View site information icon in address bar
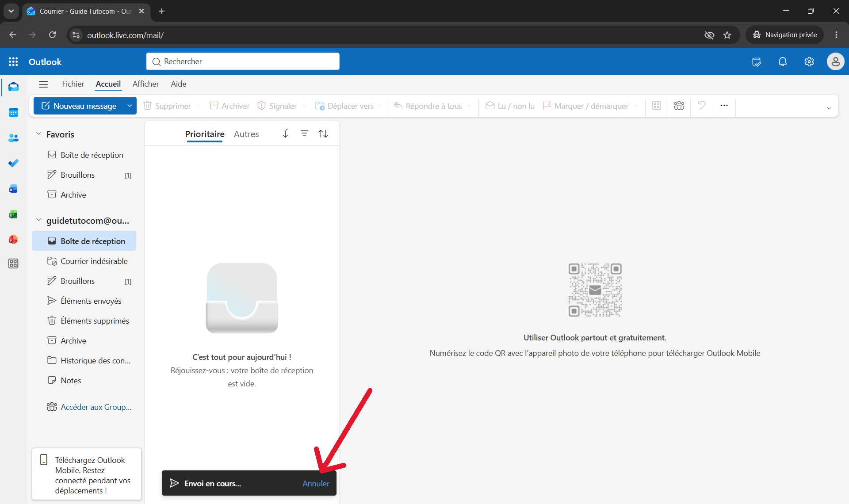The width and height of the screenshot is (849, 504). click(x=76, y=35)
